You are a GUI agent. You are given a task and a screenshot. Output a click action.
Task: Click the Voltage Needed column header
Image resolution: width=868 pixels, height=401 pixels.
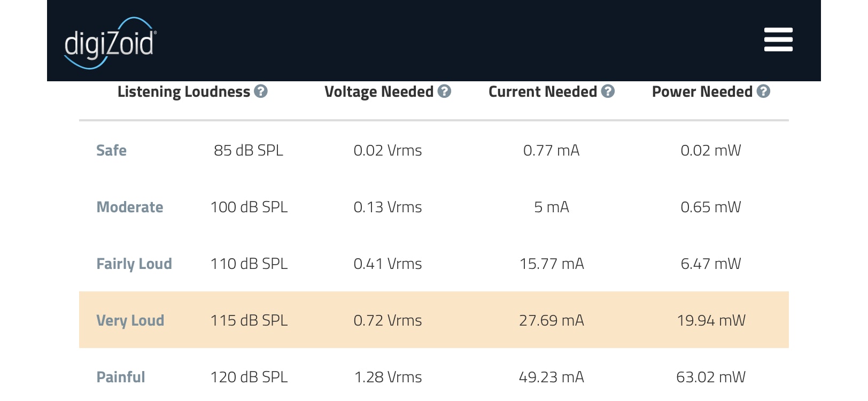[x=379, y=92]
